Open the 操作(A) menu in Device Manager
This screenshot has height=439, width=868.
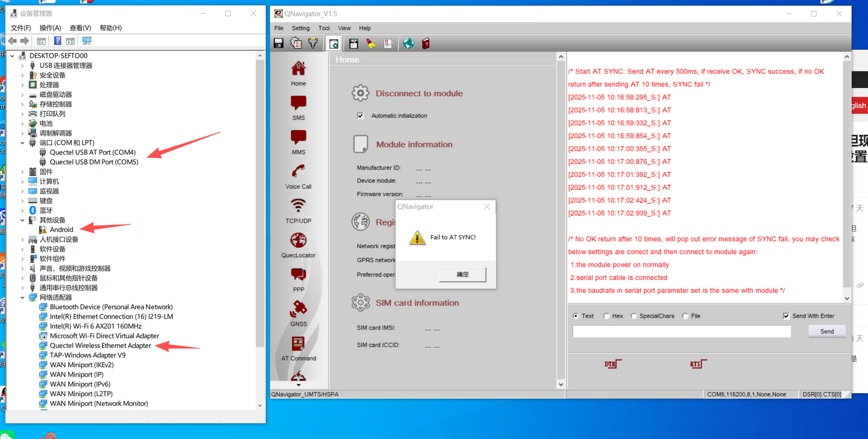[x=50, y=28]
